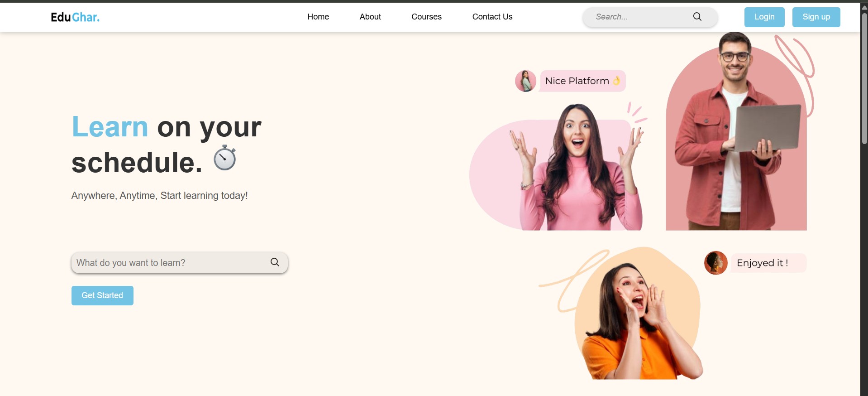Click the OK hand emoji in Nice Platform bubble
Viewport: 868px width, 396px height.
[x=616, y=81]
